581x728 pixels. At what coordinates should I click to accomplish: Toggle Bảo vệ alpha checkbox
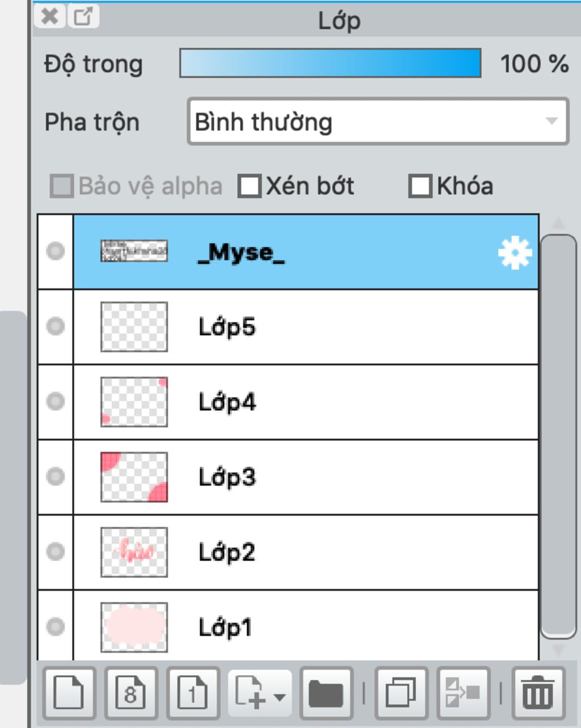point(62,186)
